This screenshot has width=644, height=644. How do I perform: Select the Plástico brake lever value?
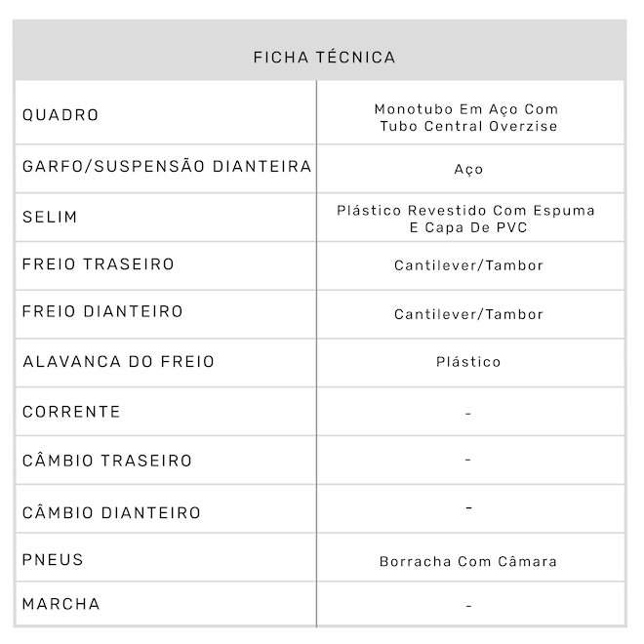(x=468, y=362)
